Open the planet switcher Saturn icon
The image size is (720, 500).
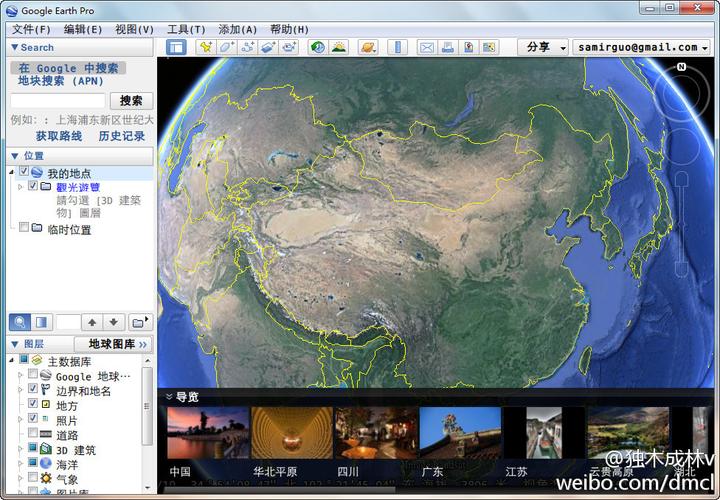[368, 47]
